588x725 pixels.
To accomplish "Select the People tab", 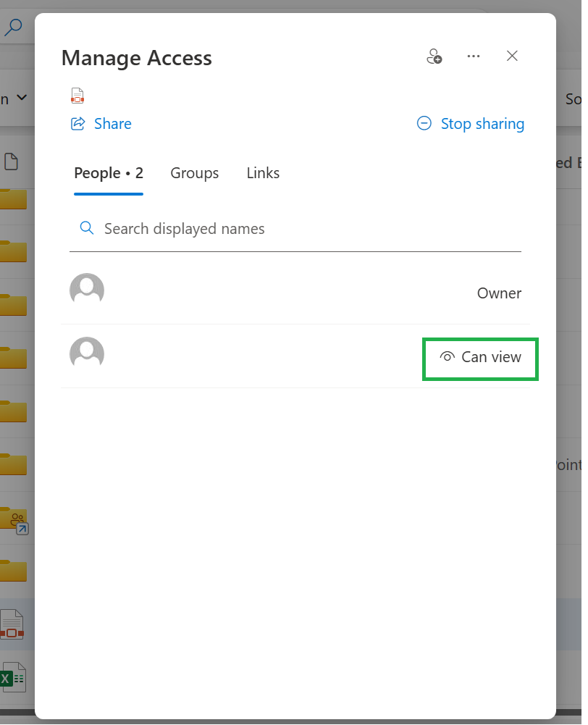I will [x=108, y=173].
